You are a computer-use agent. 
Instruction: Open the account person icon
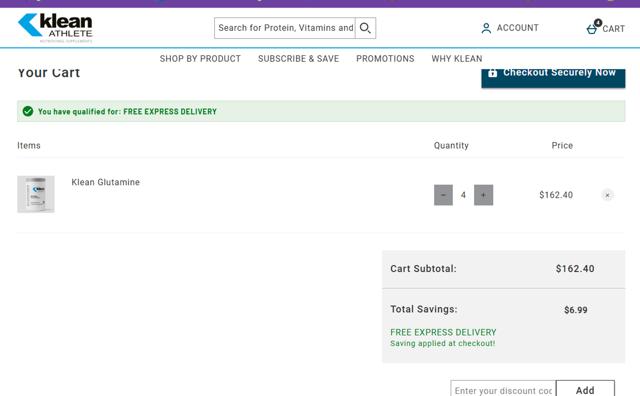(486, 28)
